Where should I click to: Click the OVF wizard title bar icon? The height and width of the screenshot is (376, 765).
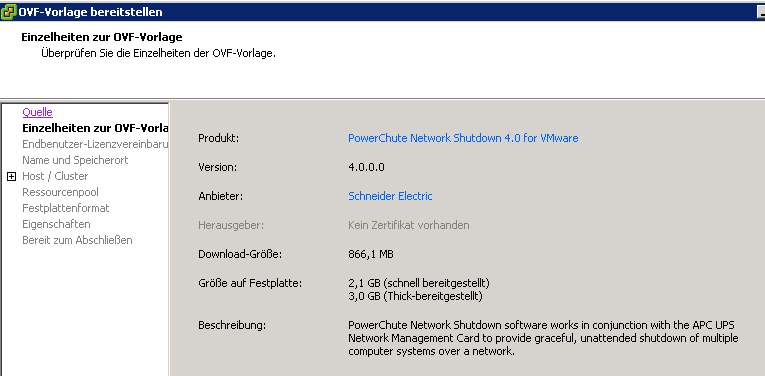pos(8,12)
